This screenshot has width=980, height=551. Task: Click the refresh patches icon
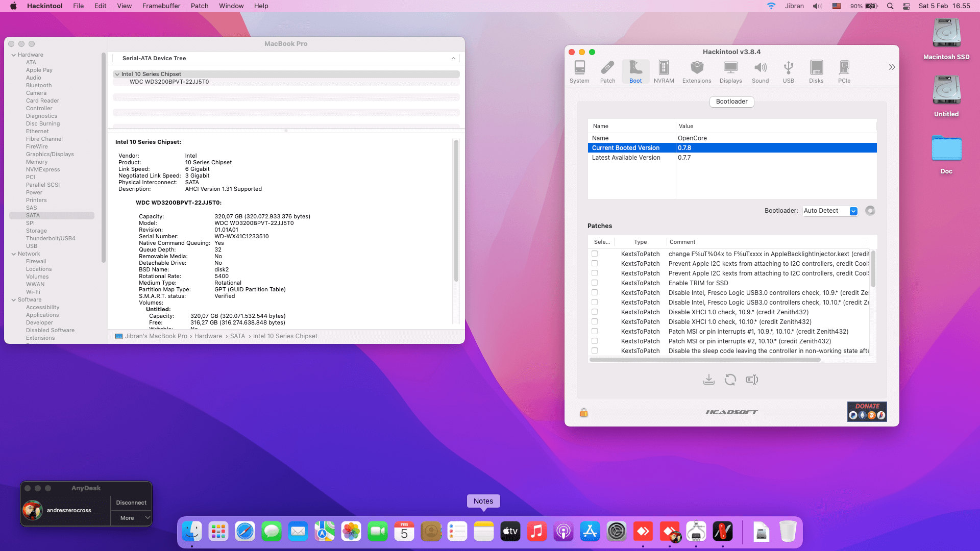click(x=730, y=380)
